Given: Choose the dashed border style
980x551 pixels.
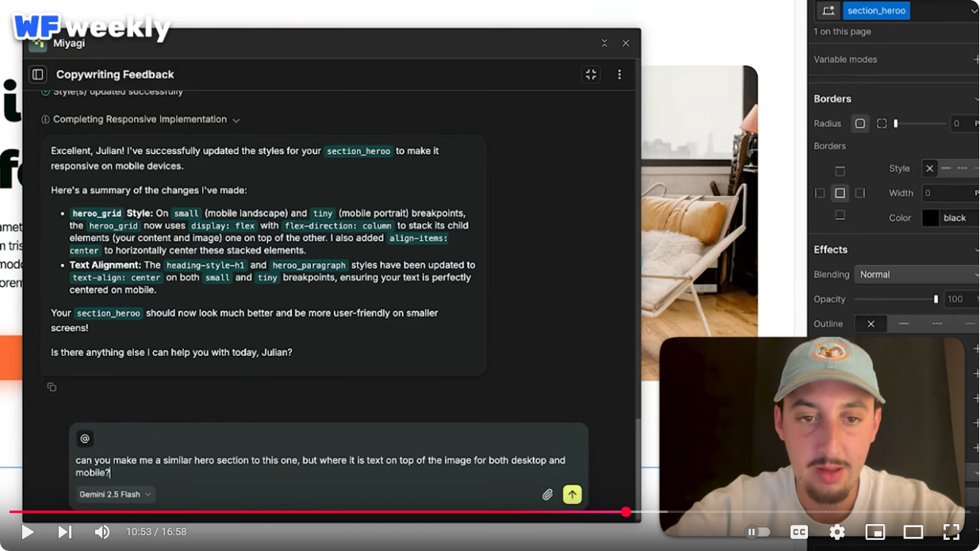Looking at the screenshot, I should click(963, 168).
